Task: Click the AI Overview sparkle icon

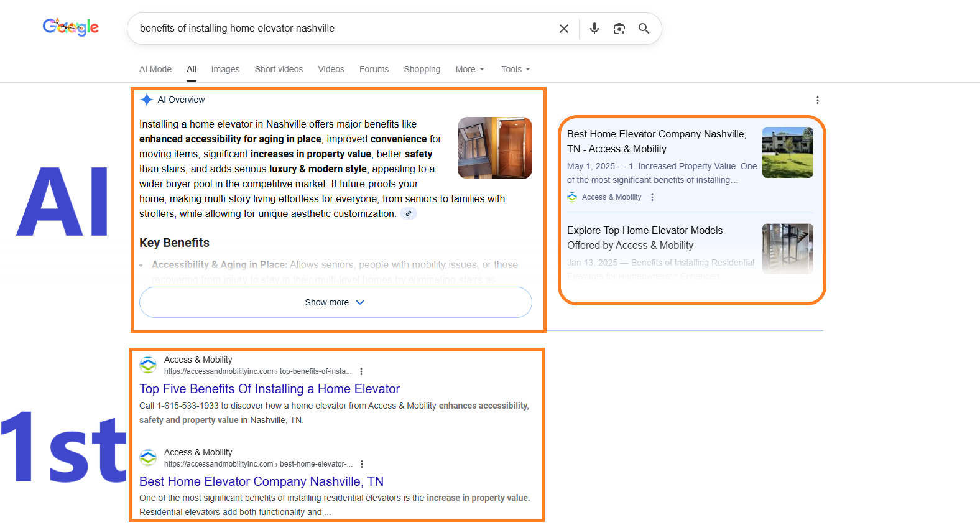Action: point(147,100)
